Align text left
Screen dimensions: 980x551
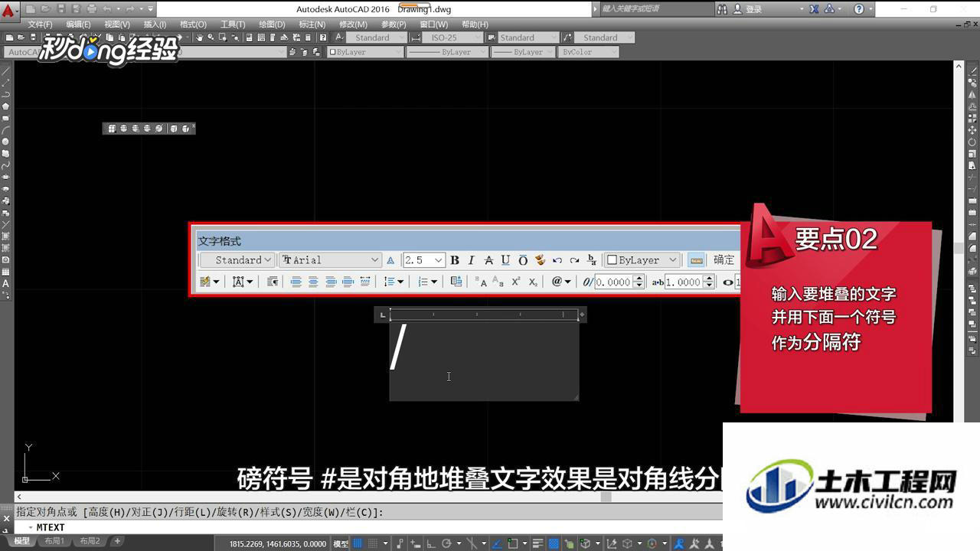click(x=296, y=282)
